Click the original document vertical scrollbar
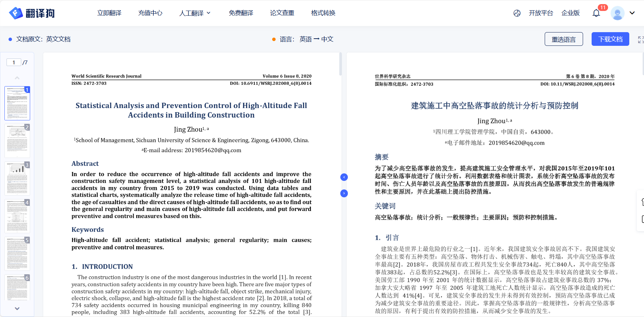Image resolution: width=644 pixels, height=317 pixels. [340, 64]
